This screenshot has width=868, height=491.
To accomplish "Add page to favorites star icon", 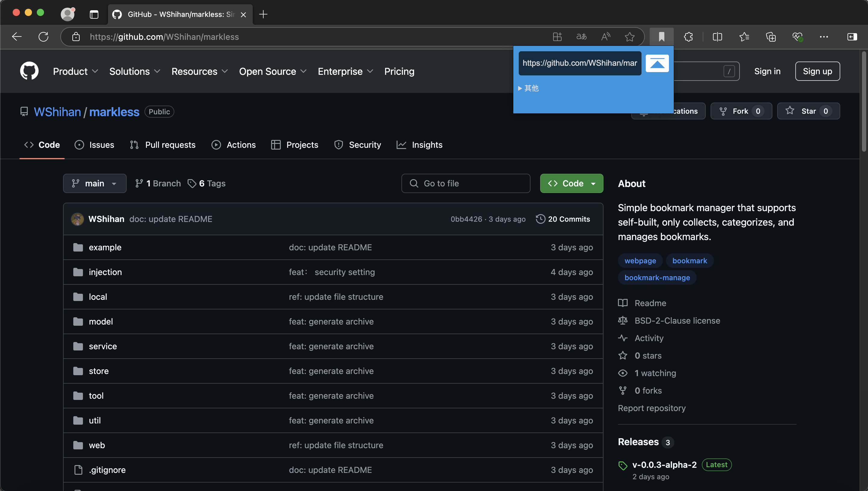I will (x=630, y=36).
